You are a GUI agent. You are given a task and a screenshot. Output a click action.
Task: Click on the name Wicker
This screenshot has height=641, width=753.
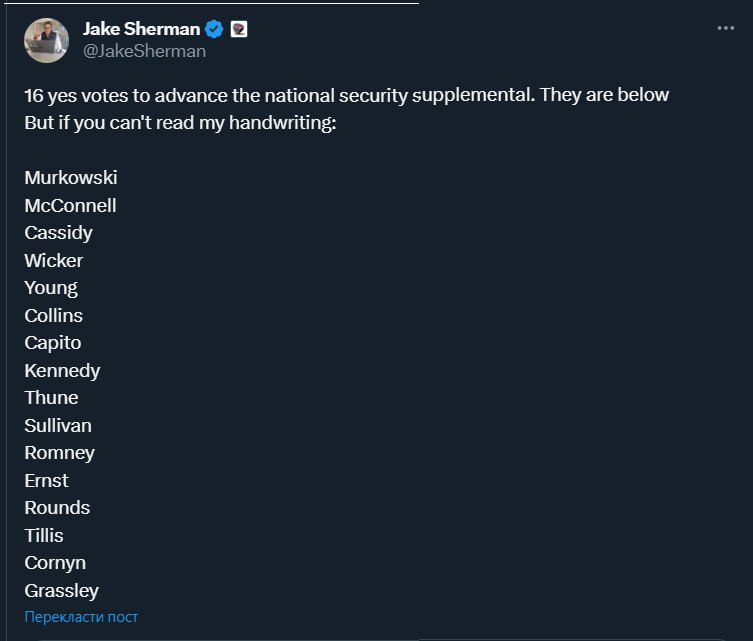point(54,260)
